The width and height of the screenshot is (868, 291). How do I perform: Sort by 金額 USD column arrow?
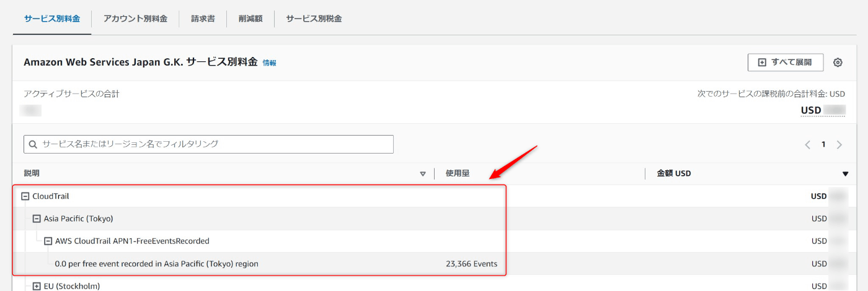845,174
